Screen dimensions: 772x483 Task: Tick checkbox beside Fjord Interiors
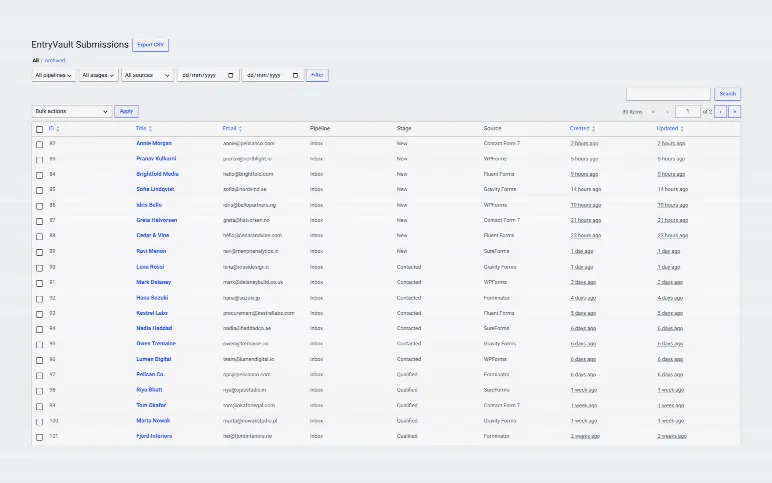coord(39,437)
